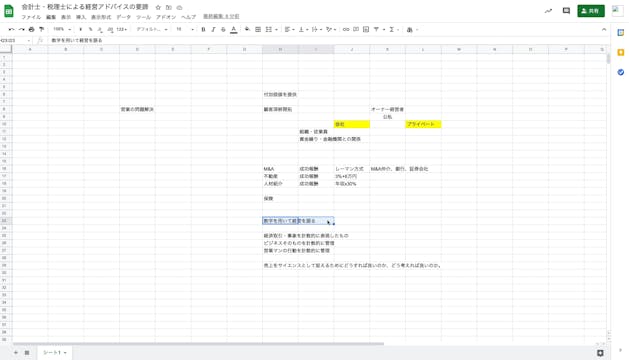Open the zoom level dropdown

coord(62,29)
